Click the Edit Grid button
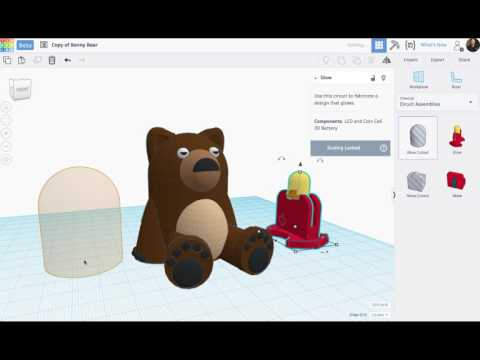 click(x=380, y=305)
